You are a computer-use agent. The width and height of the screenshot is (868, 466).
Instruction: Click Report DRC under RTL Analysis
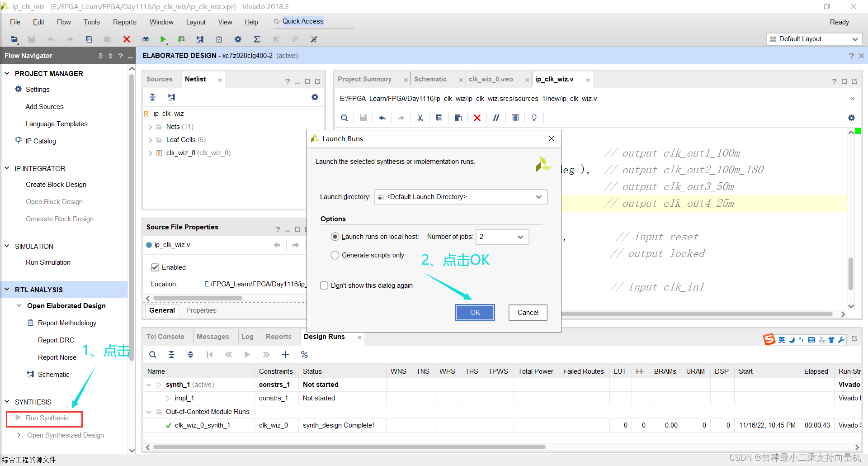point(56,340)
